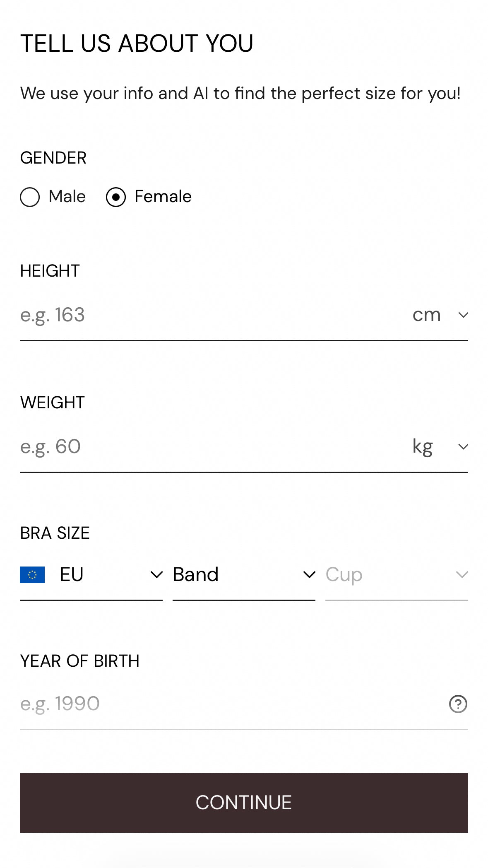This screenshot has height=868, width=488.
Task: Click the Female gender label text
Action: coord(163,196)
